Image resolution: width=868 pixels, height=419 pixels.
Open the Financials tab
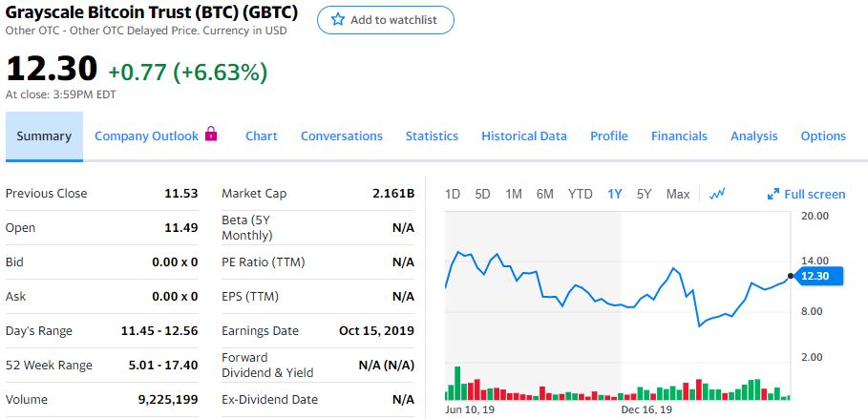679,136
